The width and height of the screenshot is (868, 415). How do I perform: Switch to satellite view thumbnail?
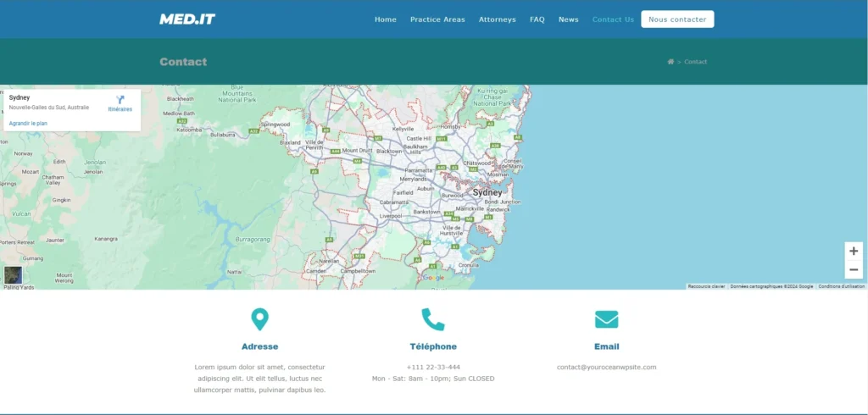[x=14, y=275]
